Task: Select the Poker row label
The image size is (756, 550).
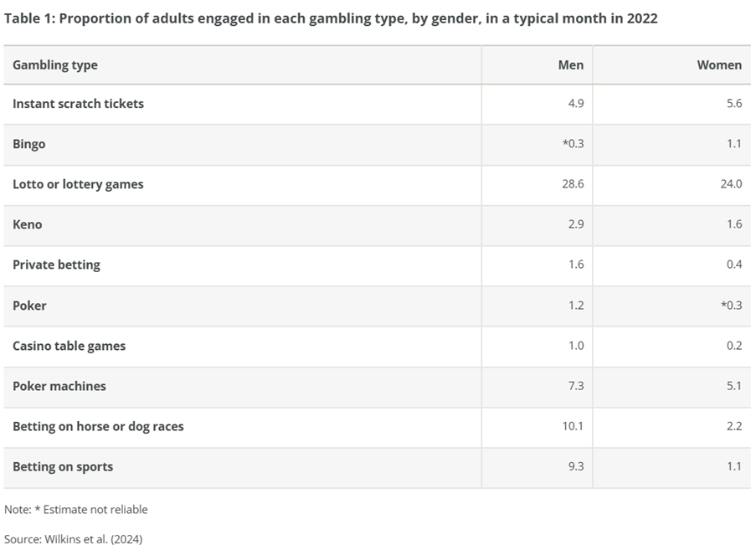Action: (x=29, y=306)
